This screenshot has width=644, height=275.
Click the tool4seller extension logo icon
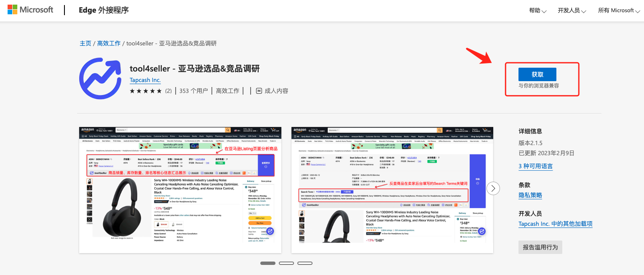100,78
